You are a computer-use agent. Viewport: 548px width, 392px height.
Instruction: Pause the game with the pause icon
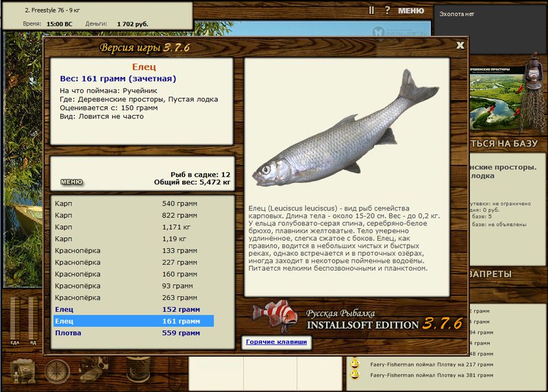[371, 10]
